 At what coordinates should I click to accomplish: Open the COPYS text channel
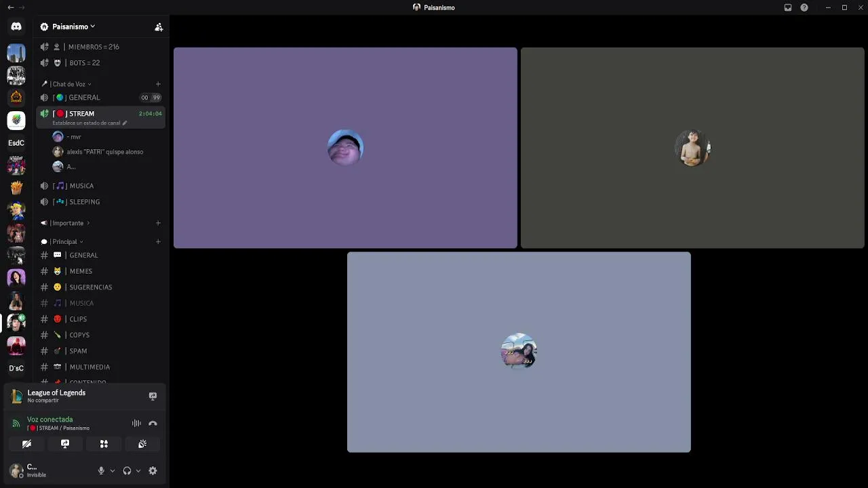[100, 335]
